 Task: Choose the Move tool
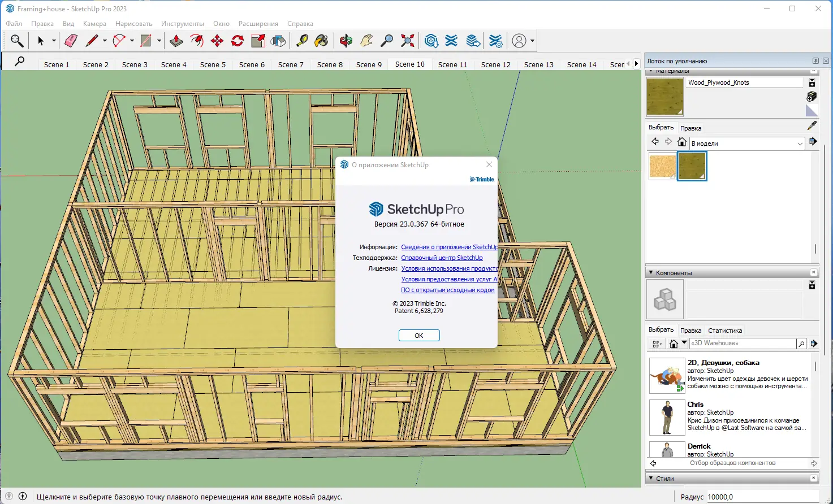[x=217, y=41]
